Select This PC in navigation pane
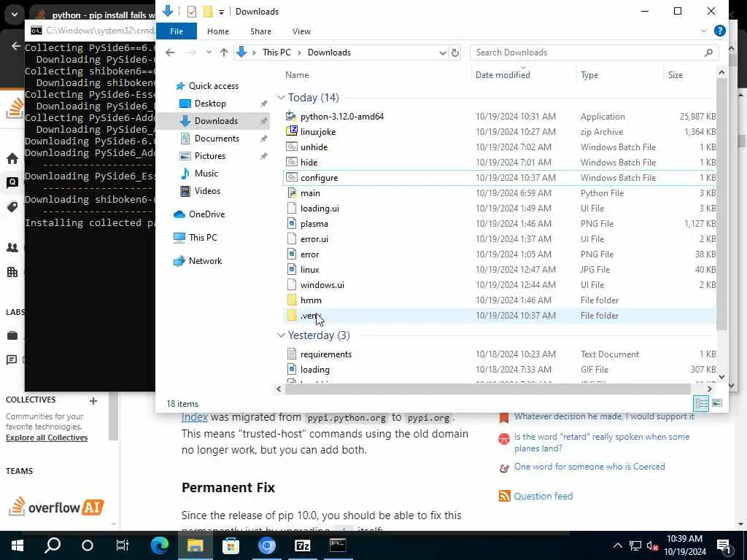This screenshot has height=560, width=747. coord(203,237)
